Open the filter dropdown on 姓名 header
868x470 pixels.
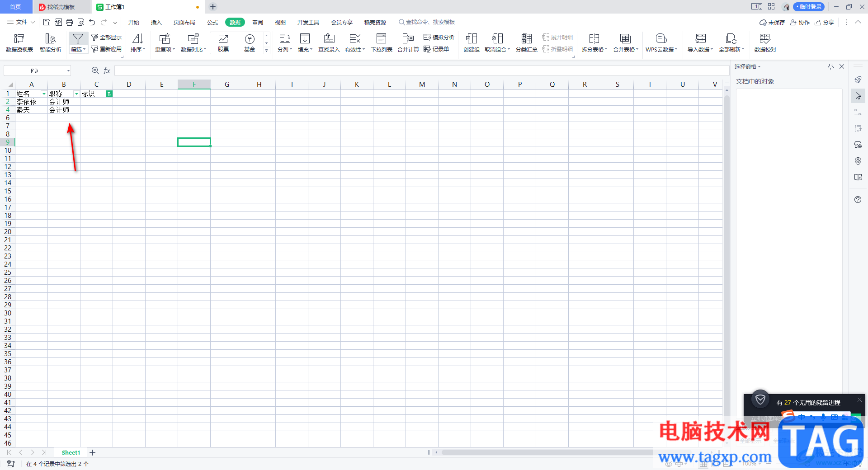coord(44,94)
